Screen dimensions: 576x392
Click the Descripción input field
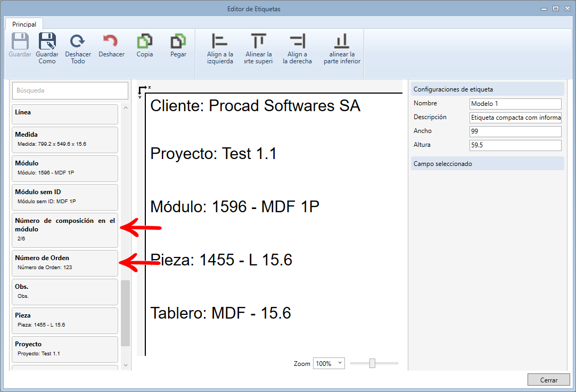[x=515, y=118]
